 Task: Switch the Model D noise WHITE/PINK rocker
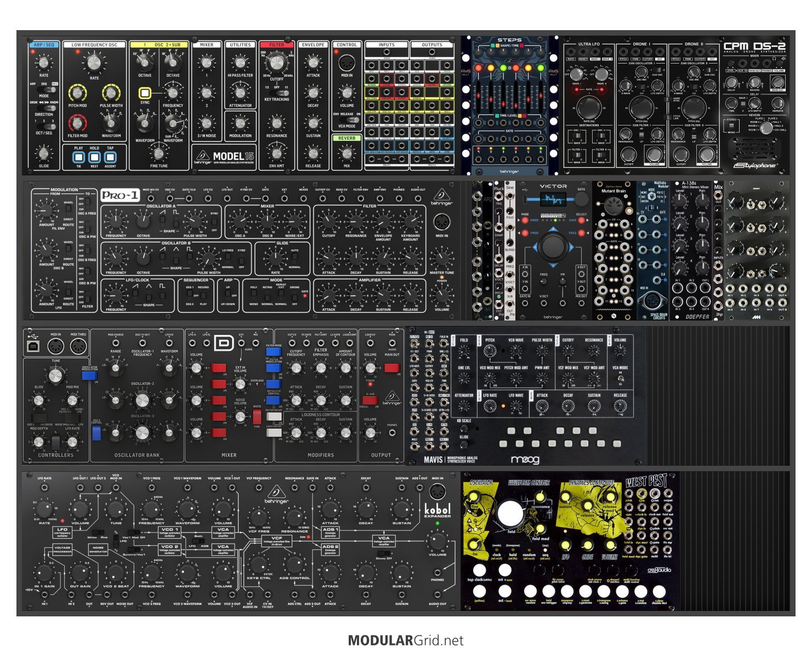pyautogui.click(x=257, y=417)
